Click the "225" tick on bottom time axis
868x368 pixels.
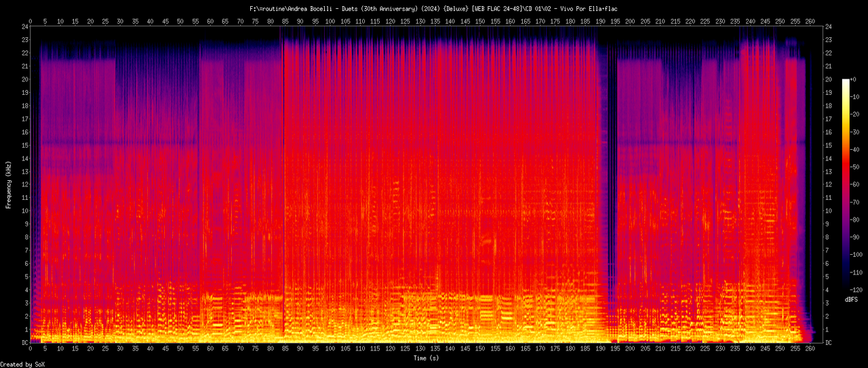tap(705, 350)
